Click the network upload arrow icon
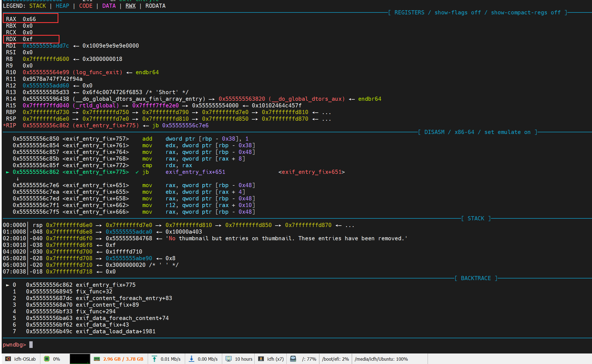This screenshot has width=592, height=364. coord(154,359)
